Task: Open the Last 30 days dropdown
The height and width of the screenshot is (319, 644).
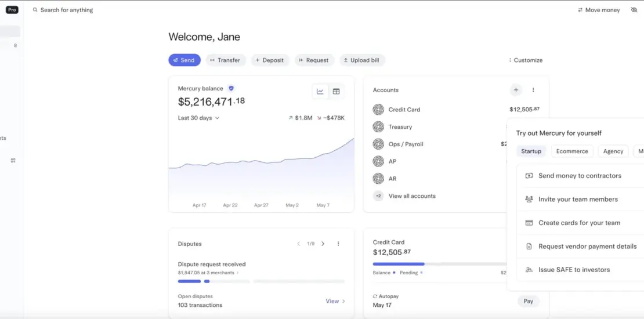Action: click(x=199, y=118)
